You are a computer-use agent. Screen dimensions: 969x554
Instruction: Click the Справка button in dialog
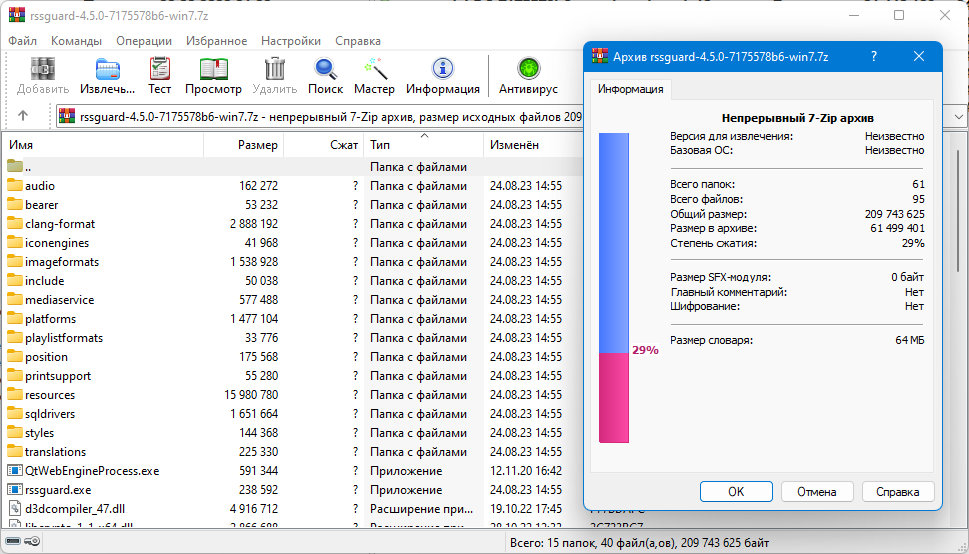[x=897, y=492]
